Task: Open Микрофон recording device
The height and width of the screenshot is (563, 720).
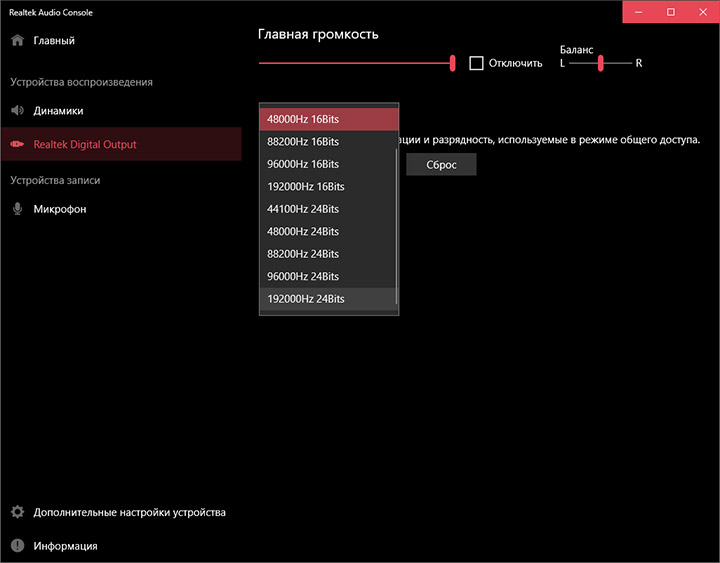Action: (x=121, y=209)
